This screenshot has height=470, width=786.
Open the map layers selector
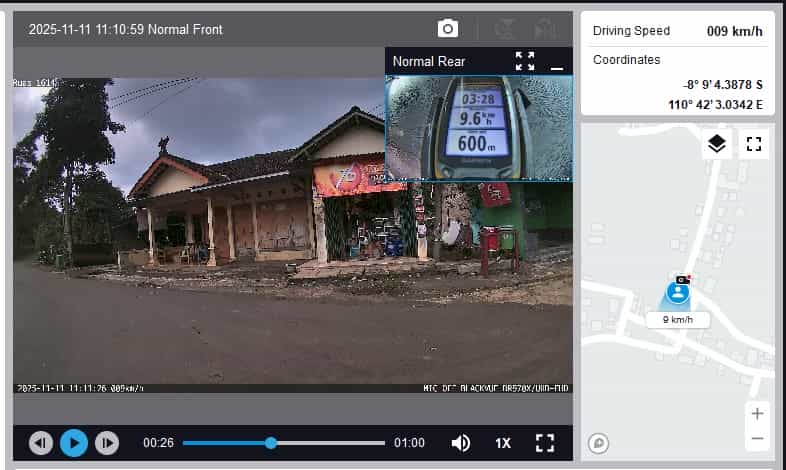click(717, 144)
